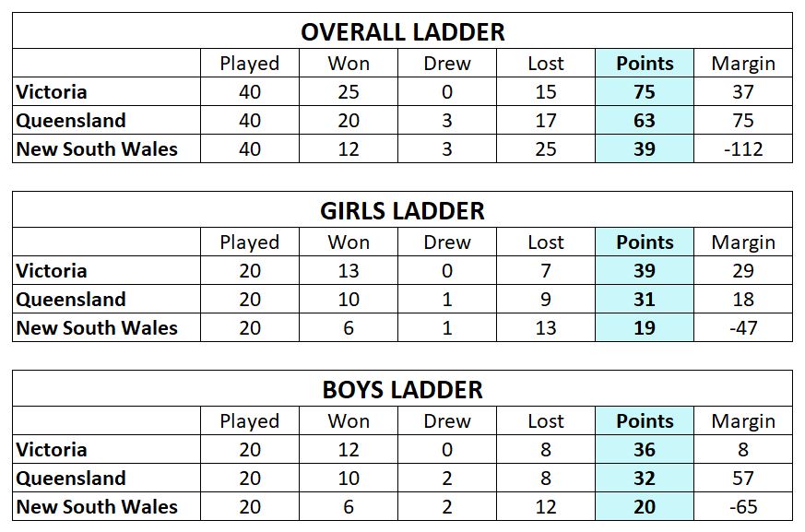
Task: Click the -112 margin cell
Action: [743, 149]
